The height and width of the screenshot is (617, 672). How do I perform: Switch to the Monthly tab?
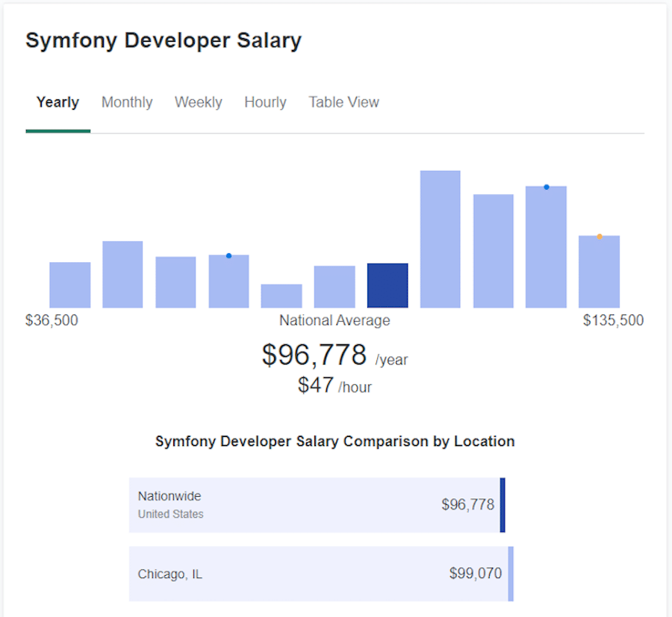(x=127, y=102)
